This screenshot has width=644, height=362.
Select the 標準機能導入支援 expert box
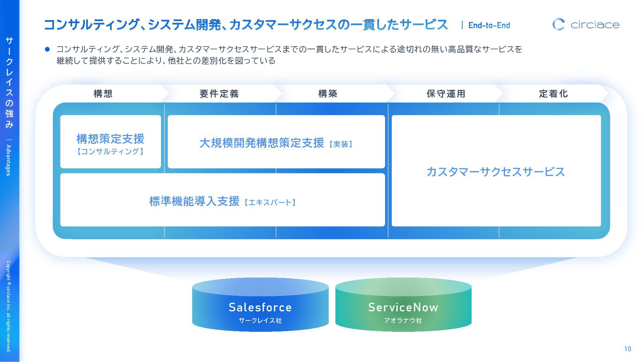coord(223,200)
